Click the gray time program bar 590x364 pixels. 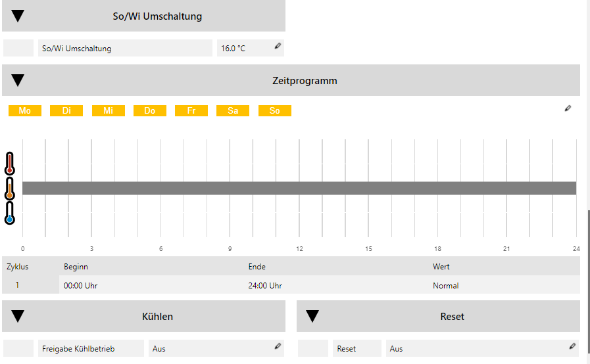[x=299, y=189]
